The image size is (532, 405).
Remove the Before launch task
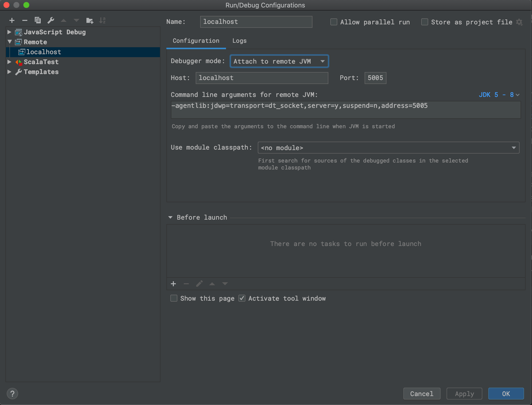(x=186, y=284)
